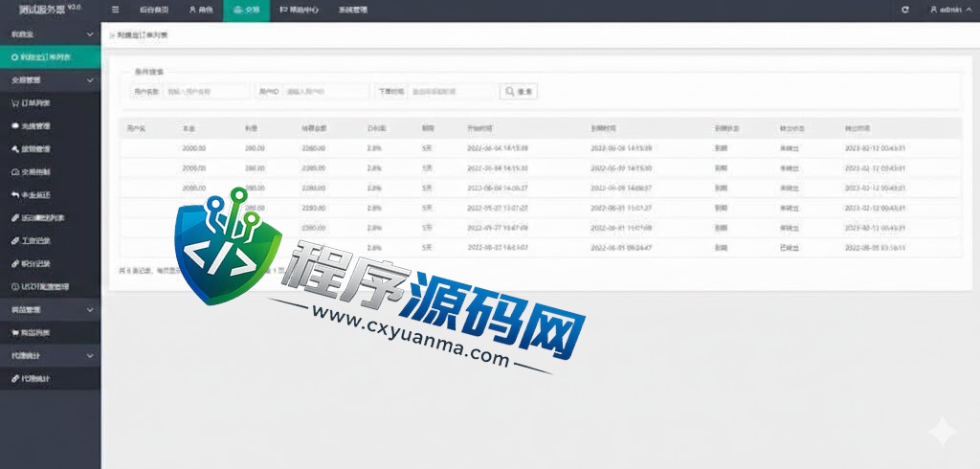This screenshot has height=469, width=980.
Task: Click the 开始时间 column header
Action: tap(480, 128)
